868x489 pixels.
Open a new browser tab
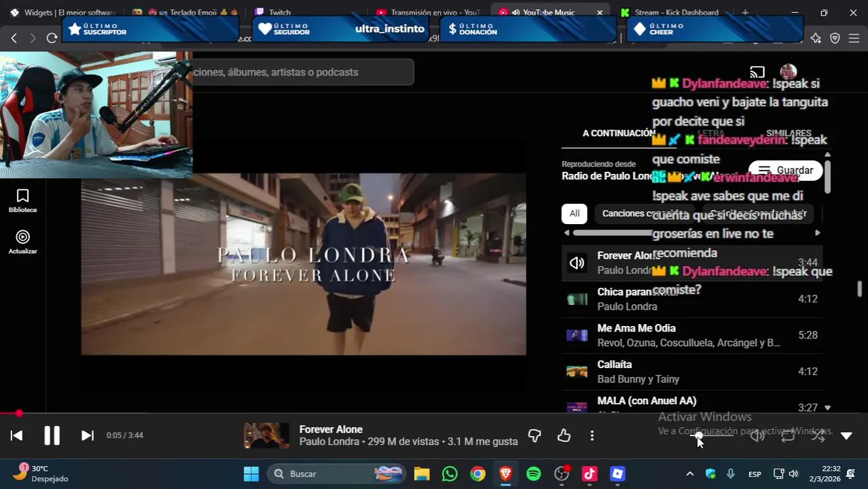click(x=745, y=12)
